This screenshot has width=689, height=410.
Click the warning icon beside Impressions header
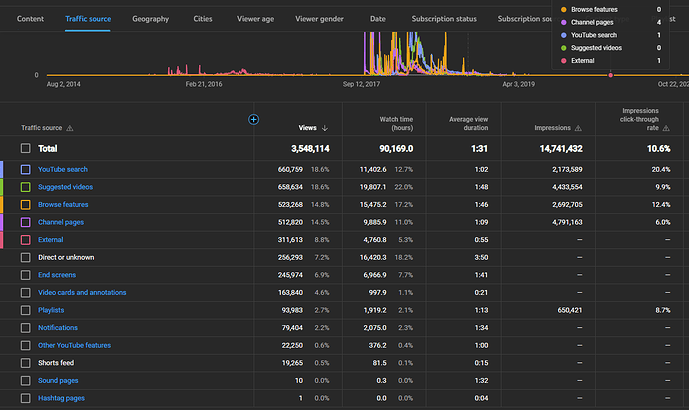(579, 128)
